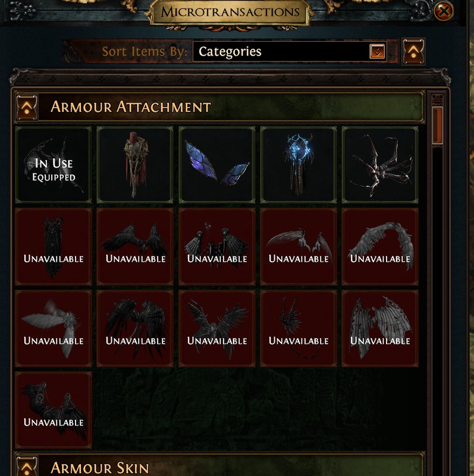474x476 pixels.
Task: Select the unavailable white moth wings item
Action: click(54, 328)
